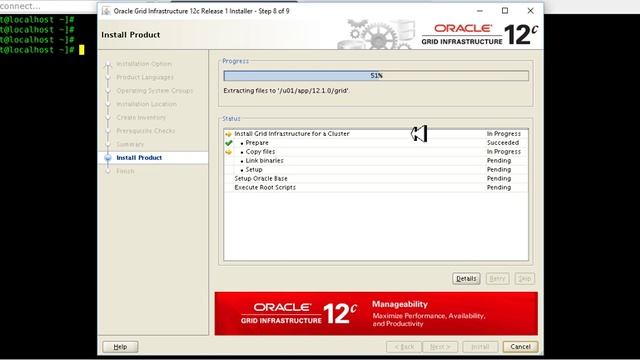Click the disabled Install button
The height and width of the screenshot is (360, 640).
[x=480, y=347]
